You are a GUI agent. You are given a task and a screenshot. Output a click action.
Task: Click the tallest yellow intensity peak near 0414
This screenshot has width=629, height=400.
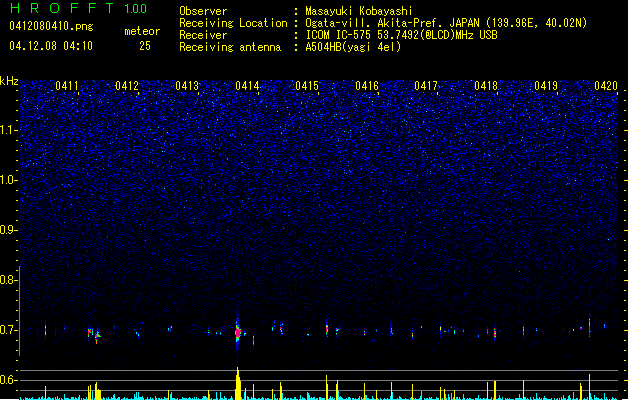[x=238, y=383]
